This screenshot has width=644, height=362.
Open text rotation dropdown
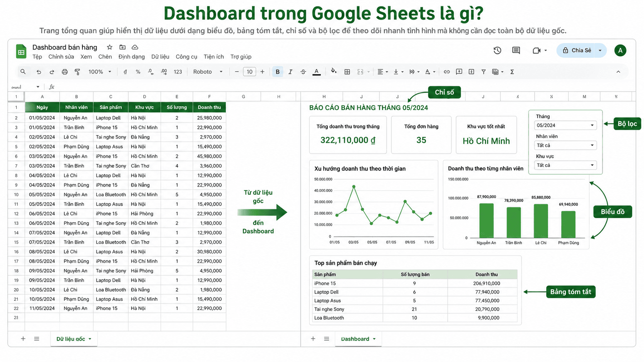point(430,72)
